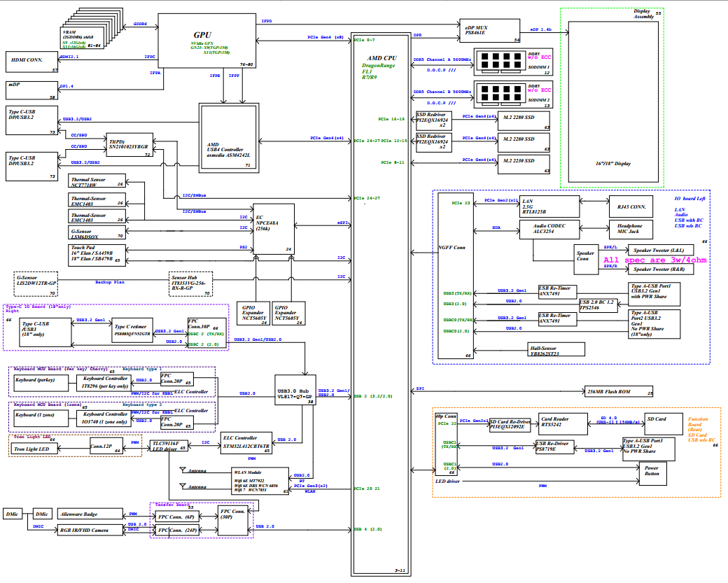Select the SD Card Re-Driver PI3EQX12092E block
The width and height of the screenshot is (728, 583).
[510, 425]
